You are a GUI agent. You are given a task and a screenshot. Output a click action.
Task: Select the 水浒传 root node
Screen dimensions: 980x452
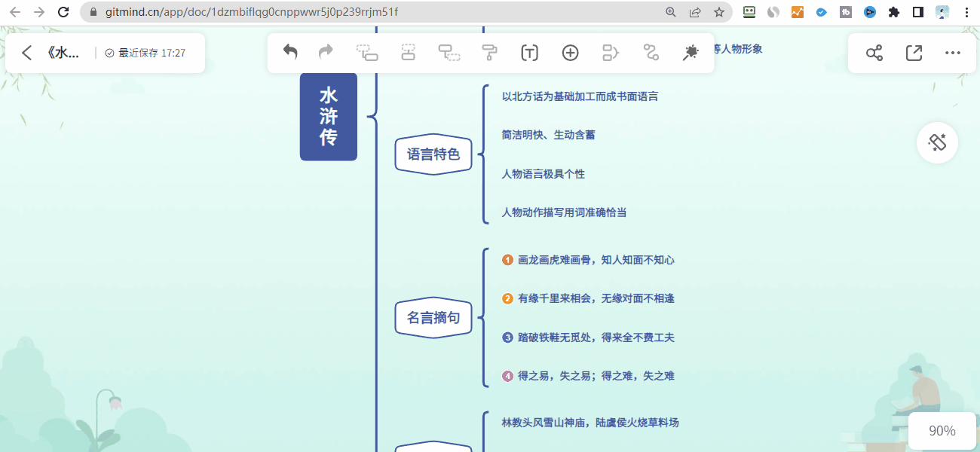[x=328, y=117]
